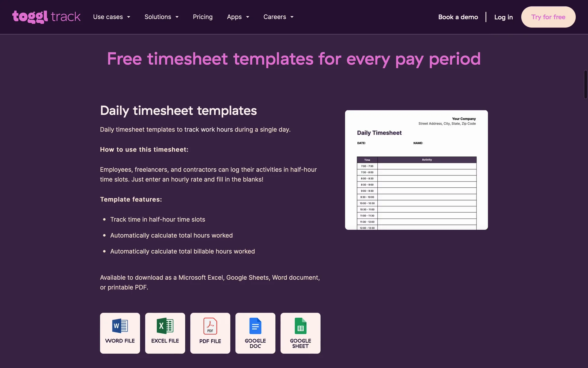
Task: Open the Pricing page
Action: point(202,17)
